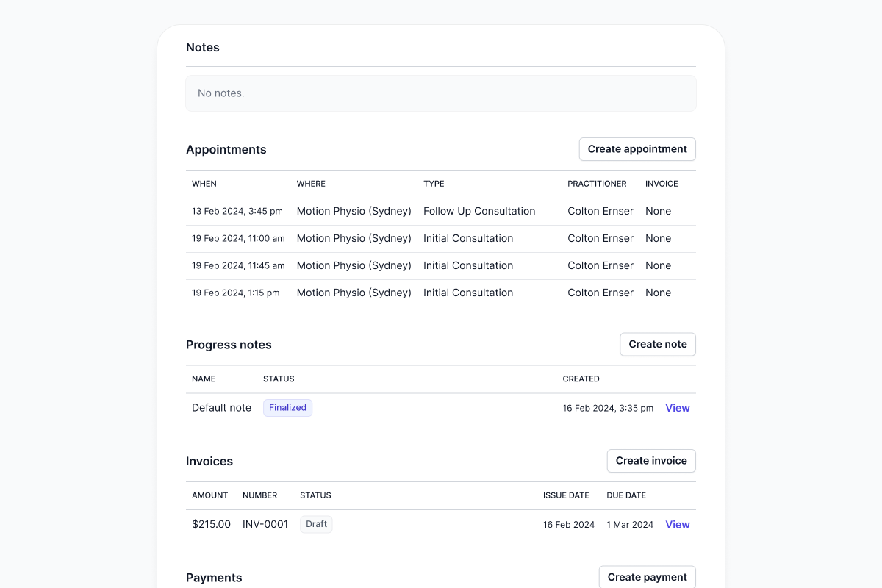Select the 19 Feb 2024, 11:00 am appointment
882x588 pixels.
[x=238, y=239]
